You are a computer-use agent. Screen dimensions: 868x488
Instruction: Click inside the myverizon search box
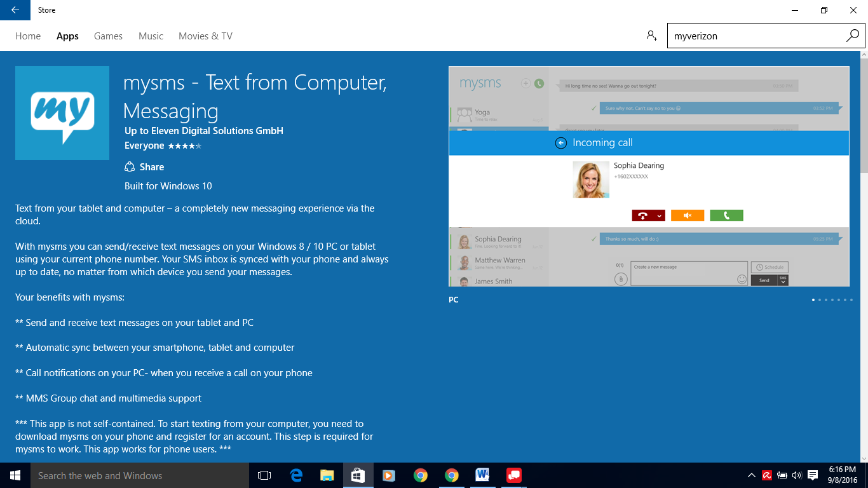pyautogui.click(x=756, y=36)
